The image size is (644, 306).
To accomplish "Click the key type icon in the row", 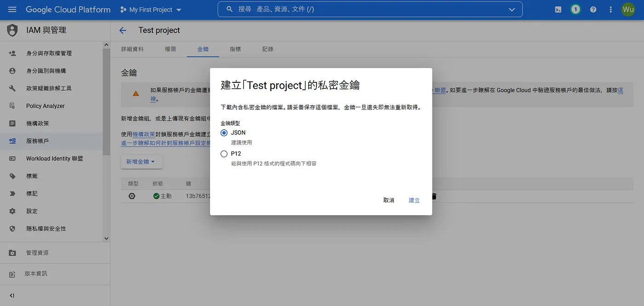I will [132, 196].
